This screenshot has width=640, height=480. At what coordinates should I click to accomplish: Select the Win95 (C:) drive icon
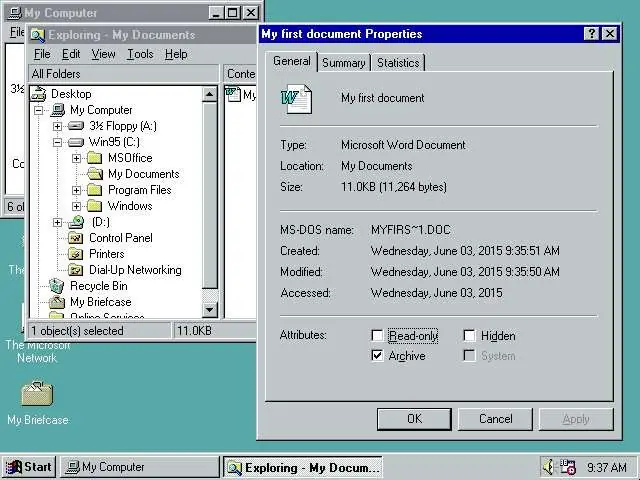coord(76,142)
